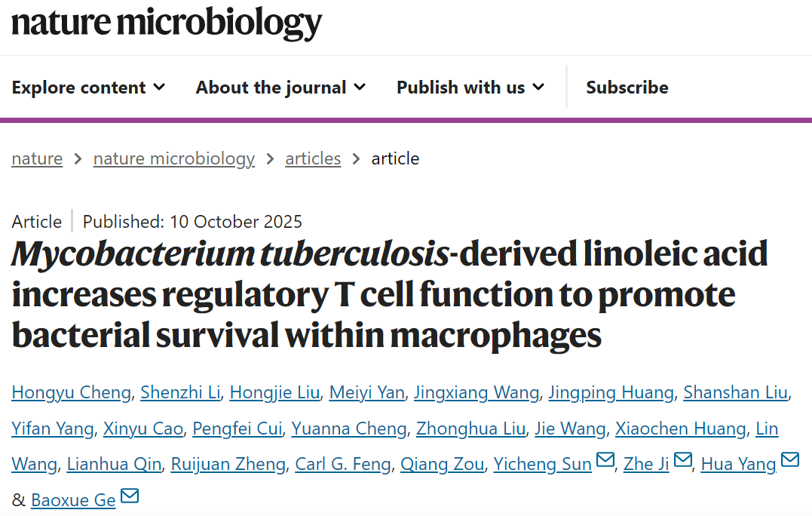This screenshot has width=812, height=516.
Task: Click mail icon after Hua Yang
Action: coord(789,460)
